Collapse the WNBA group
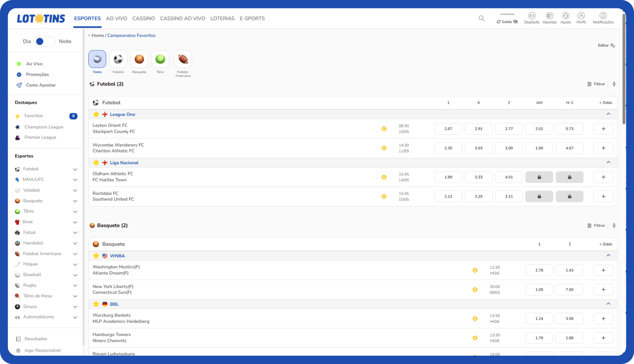The image size is (634, 364). click(x=608, y=255)
